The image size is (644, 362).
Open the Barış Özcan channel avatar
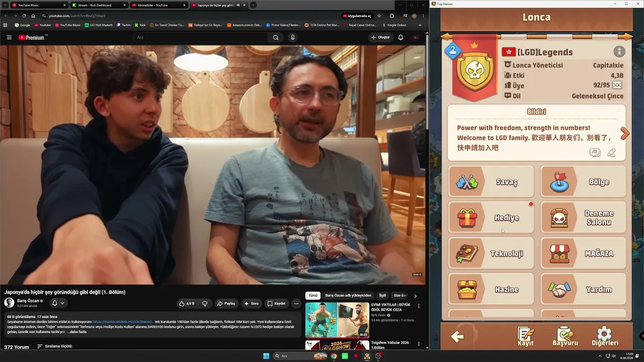pos(9,302)
